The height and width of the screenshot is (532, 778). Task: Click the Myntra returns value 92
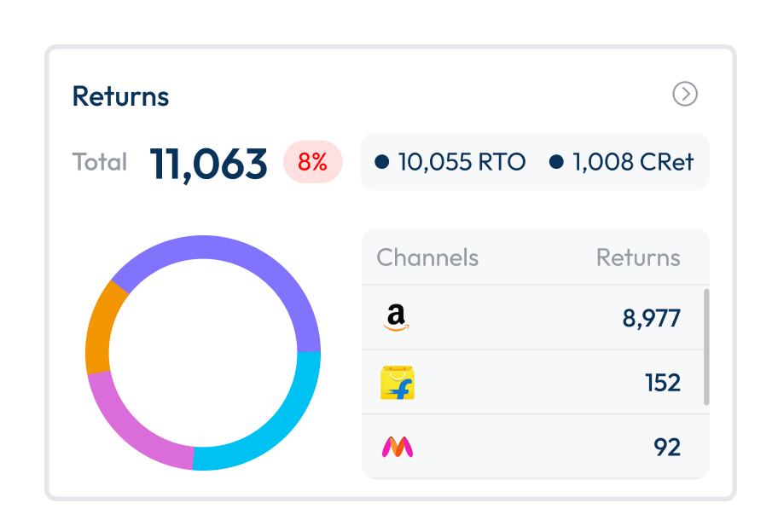point(667,447)
